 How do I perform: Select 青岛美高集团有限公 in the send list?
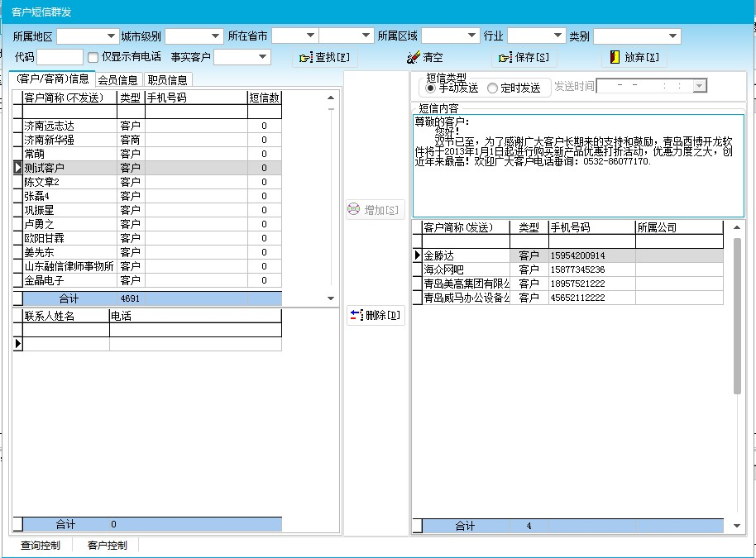click(568, 284)
